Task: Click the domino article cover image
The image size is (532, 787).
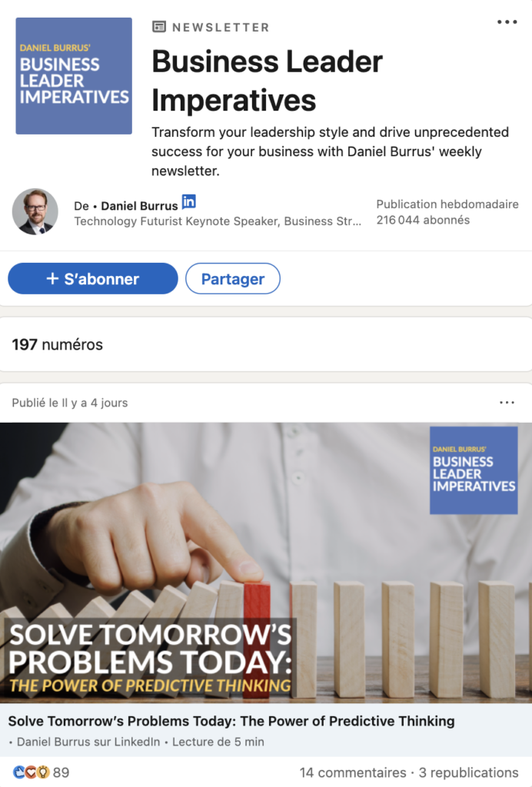Action: pyautogui.click(x=266, y=563)
